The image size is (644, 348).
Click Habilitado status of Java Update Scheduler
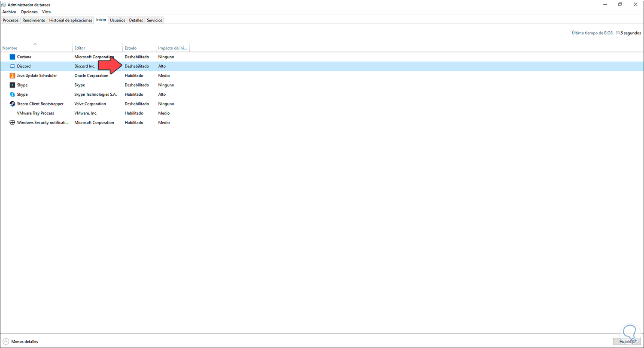[134, 76]
